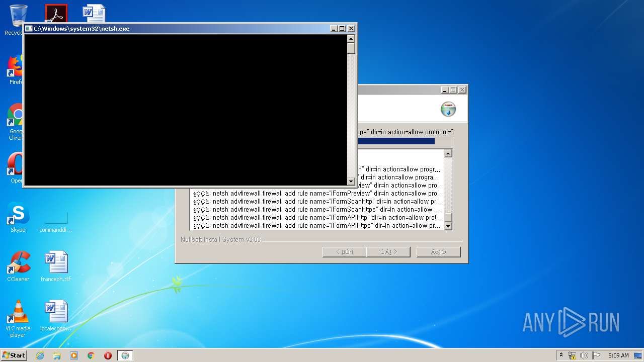The image size is (644, 362).
Task: Open the localecono... Word document
Action: pyautogui.click(x=56, y=316)
